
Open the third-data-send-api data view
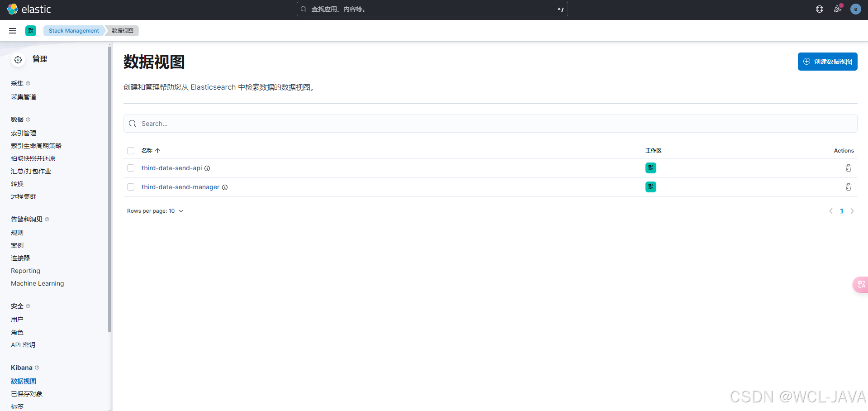click(172, 168)
